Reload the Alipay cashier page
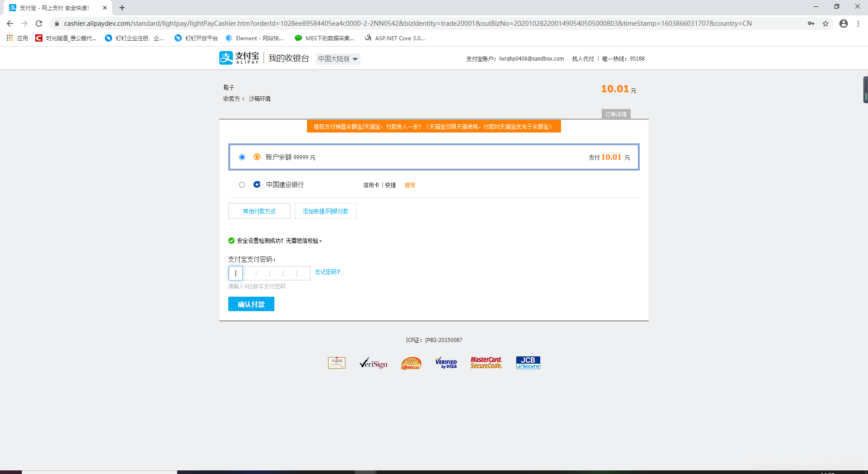Image resolution: width=868 pixels, height=474 pixels. tap(39, 24)
